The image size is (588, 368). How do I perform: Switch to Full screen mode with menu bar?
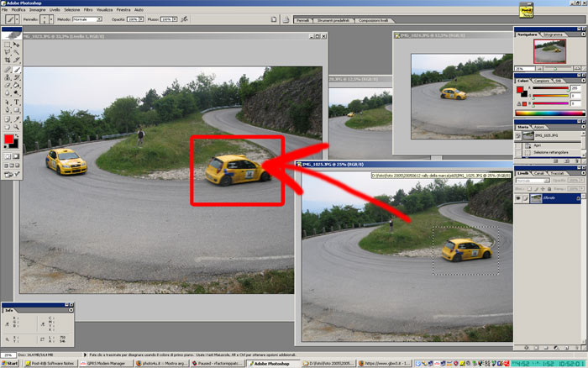click(12, 166)
